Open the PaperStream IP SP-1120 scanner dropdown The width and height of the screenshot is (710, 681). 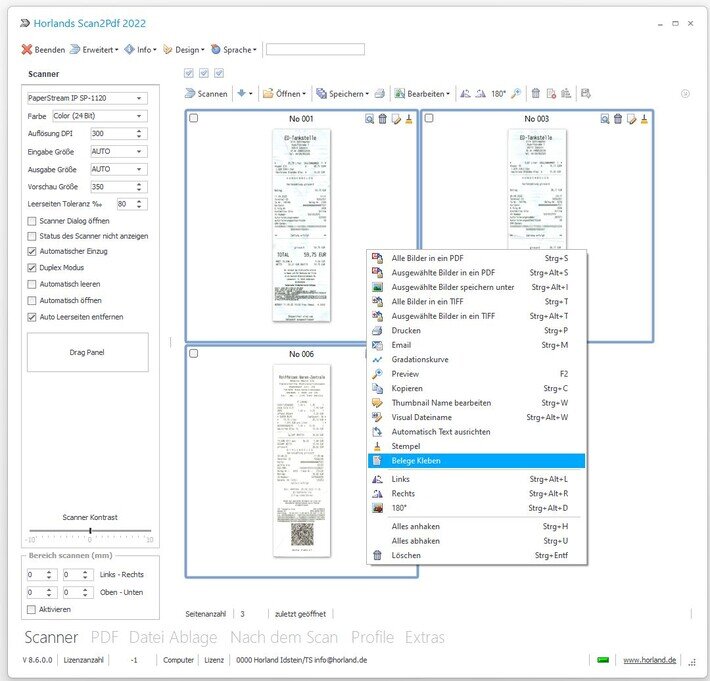[87, 98]
